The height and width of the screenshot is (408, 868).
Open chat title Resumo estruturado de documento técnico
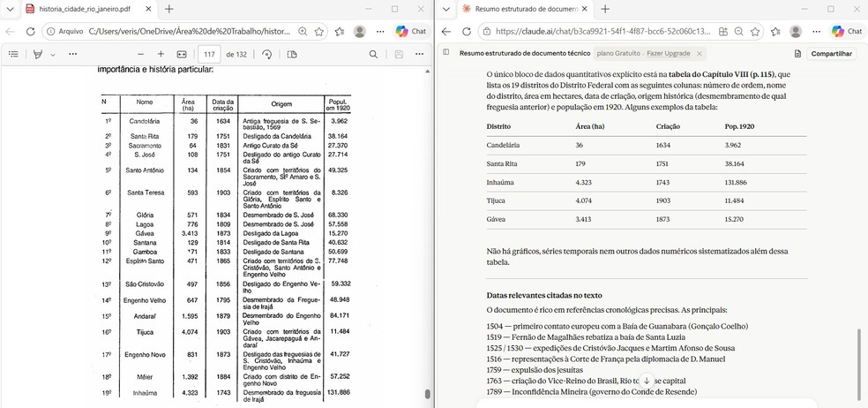click(525, 54)
